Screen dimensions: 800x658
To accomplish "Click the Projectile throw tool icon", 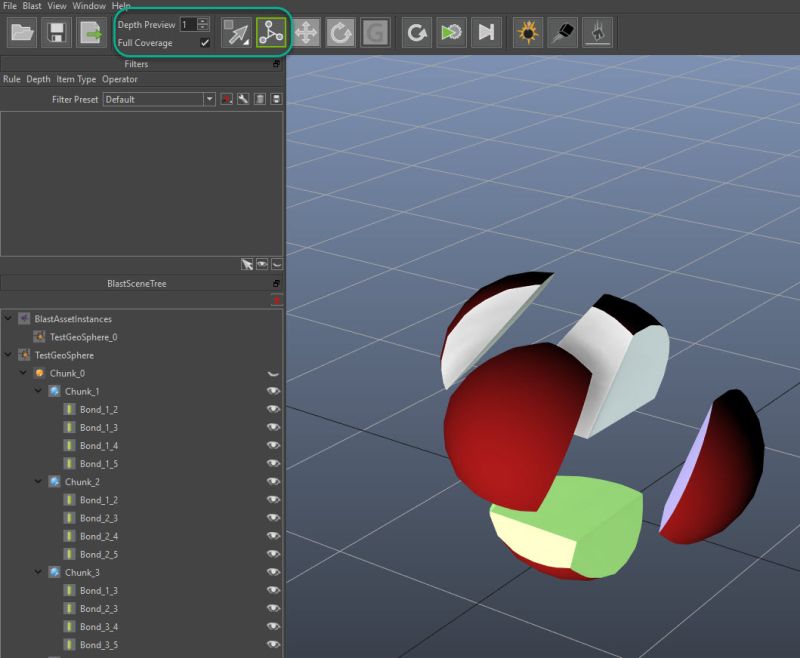I will (563, 33).
